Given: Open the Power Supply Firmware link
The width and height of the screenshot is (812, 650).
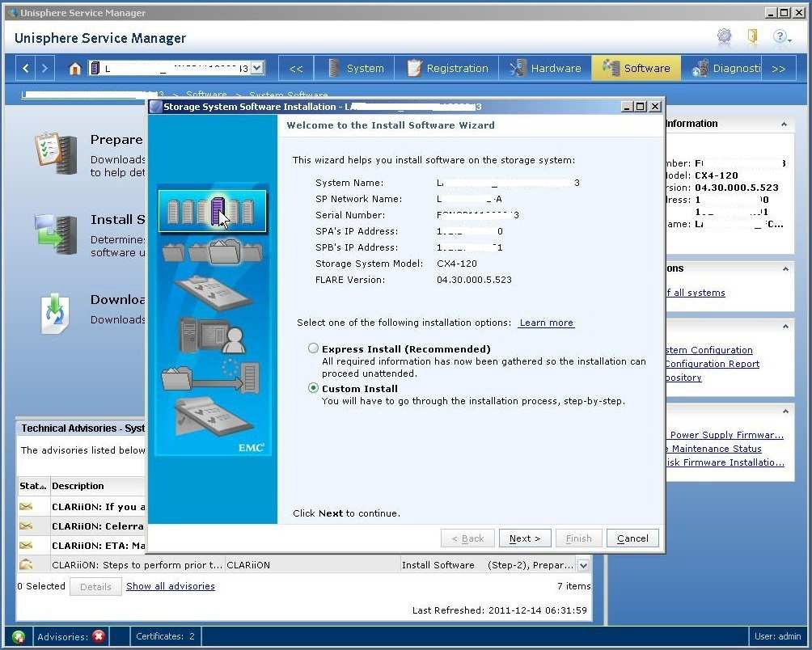Looking at the screenshot, I should tap(726, 435).
